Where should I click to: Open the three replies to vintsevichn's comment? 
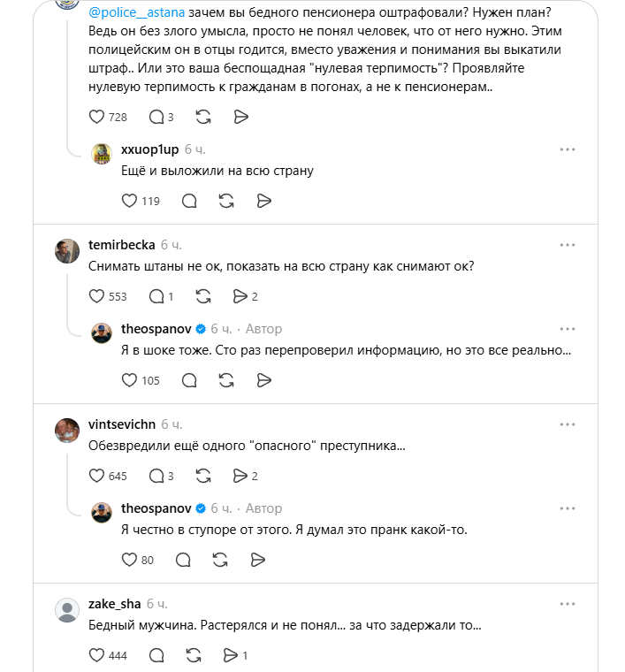(x=161, y=476)
